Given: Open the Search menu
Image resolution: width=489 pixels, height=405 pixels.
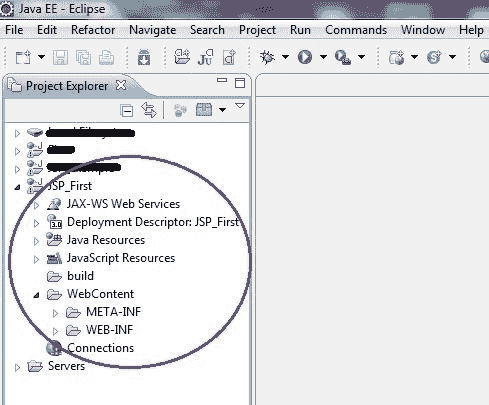Looking at the screenshot, I should [x=207, y=30].
